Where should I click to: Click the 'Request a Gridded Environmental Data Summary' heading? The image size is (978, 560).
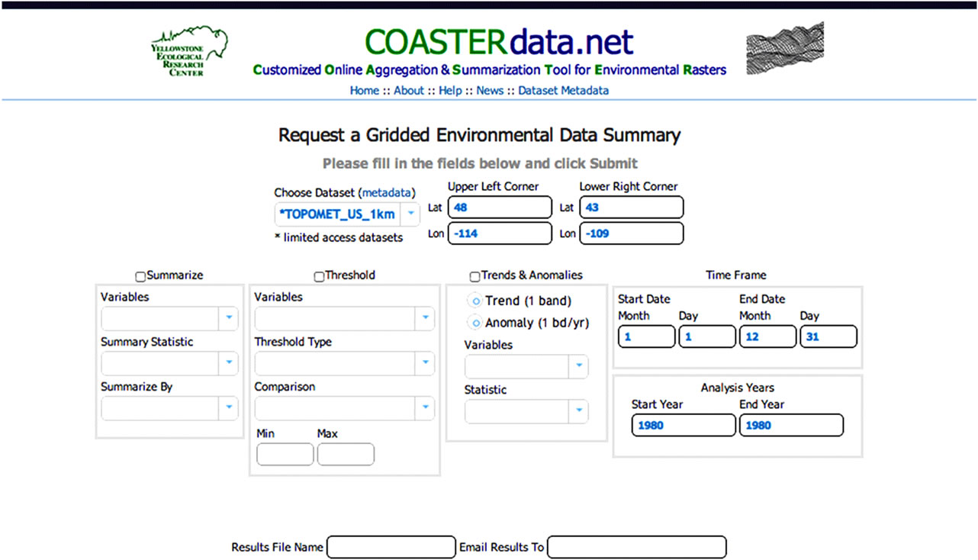pos(480,136)
